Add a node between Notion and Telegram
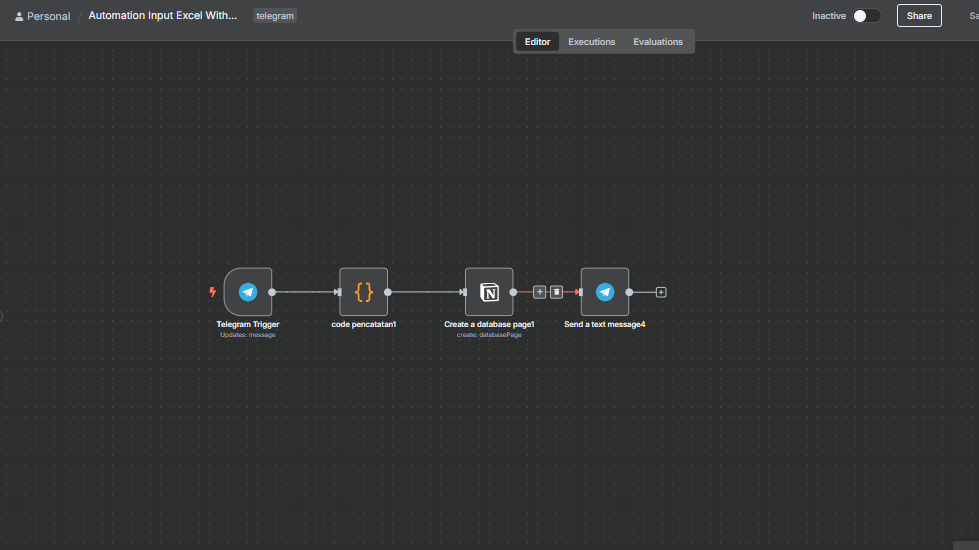Screen dimensions: 979x550 pyautogui.click(x=540, y=292)
